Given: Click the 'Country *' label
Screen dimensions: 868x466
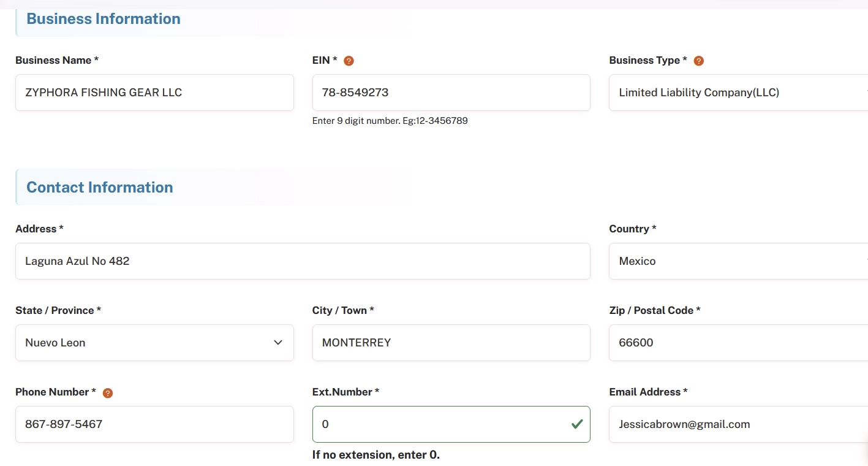Looking at the screenshot, I should click(633, 229).
